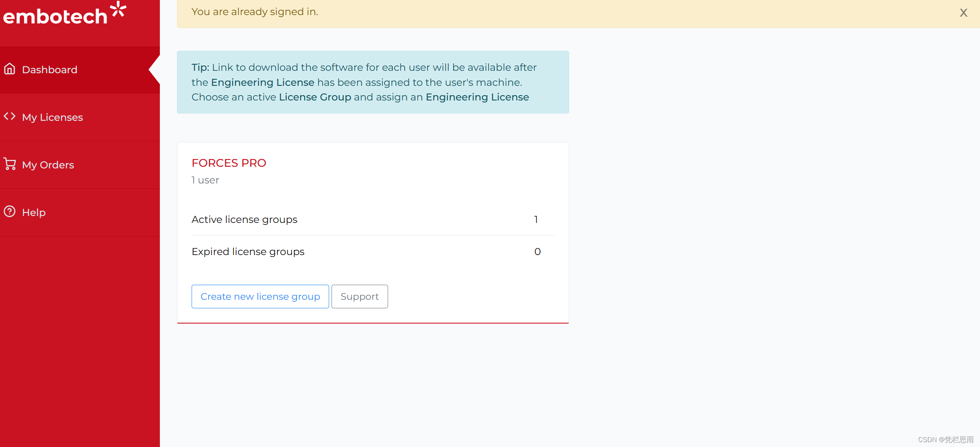The width and height of the screenshot is (980, 447).
Task: Click the expired license groups count 0
Action: [x=537, y=252]
